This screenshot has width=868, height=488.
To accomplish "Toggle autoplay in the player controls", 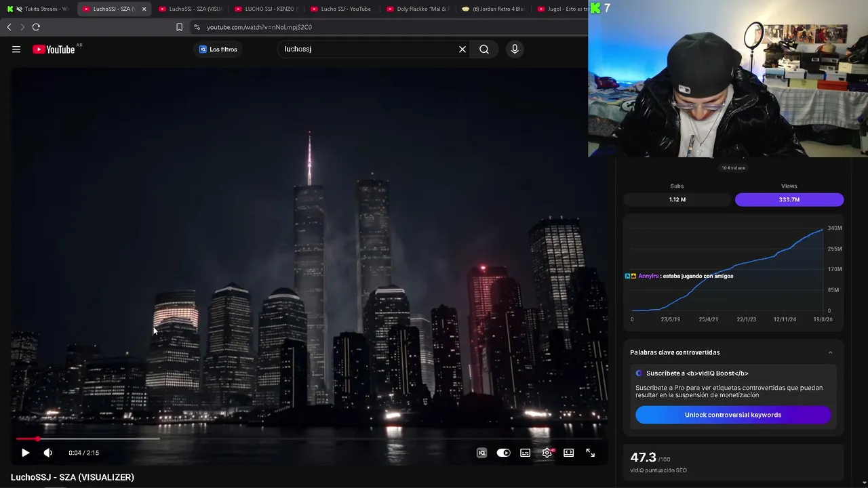I will (503, 453).
